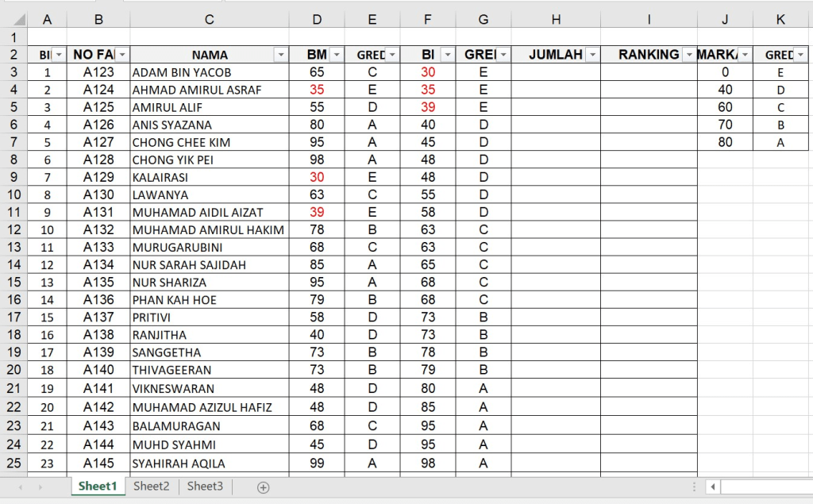Screen dimensions: 813x504
Task: Click the next sheet navigation arrow
Action: (x=40, y=487)
